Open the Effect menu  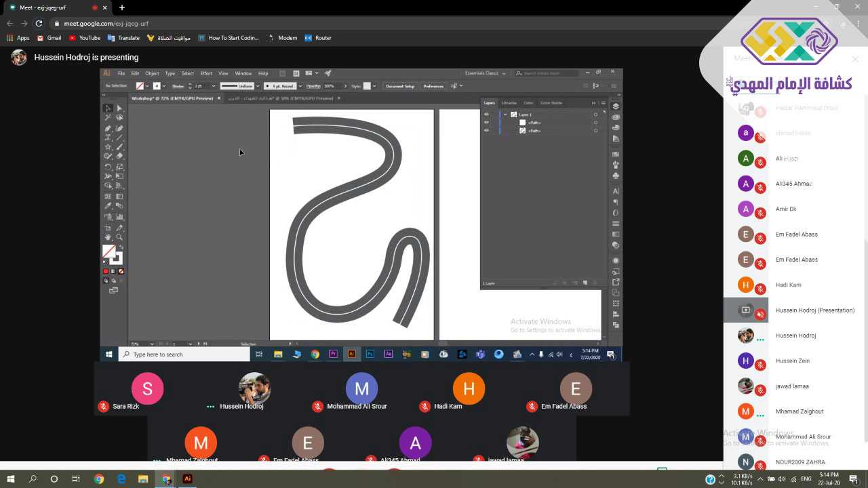click(206, 73)
